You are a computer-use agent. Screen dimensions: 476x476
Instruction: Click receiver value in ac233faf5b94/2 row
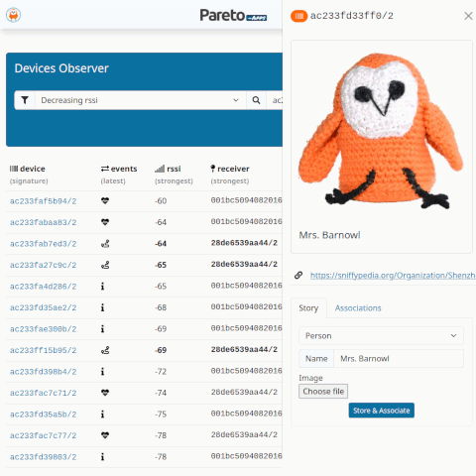coord(246,200)
